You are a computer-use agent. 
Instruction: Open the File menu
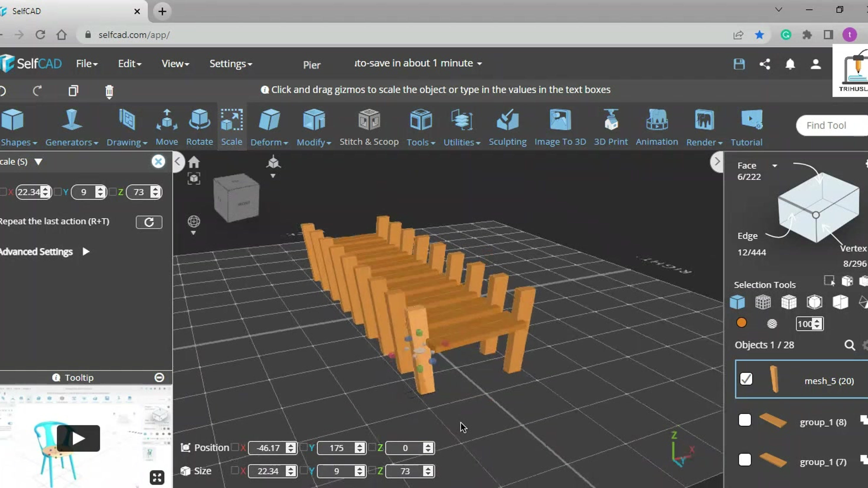coord(87,64)
